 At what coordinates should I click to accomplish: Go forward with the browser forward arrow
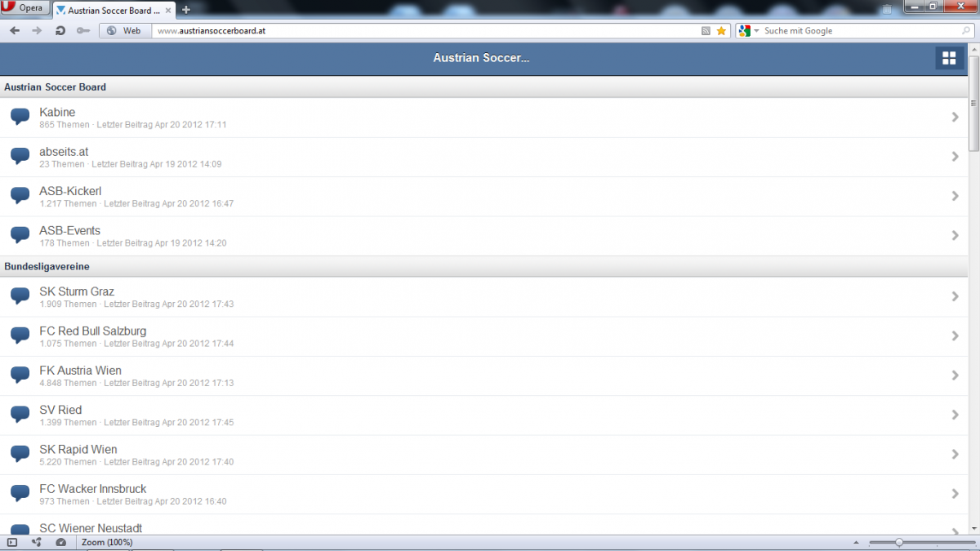click(37, 31)
